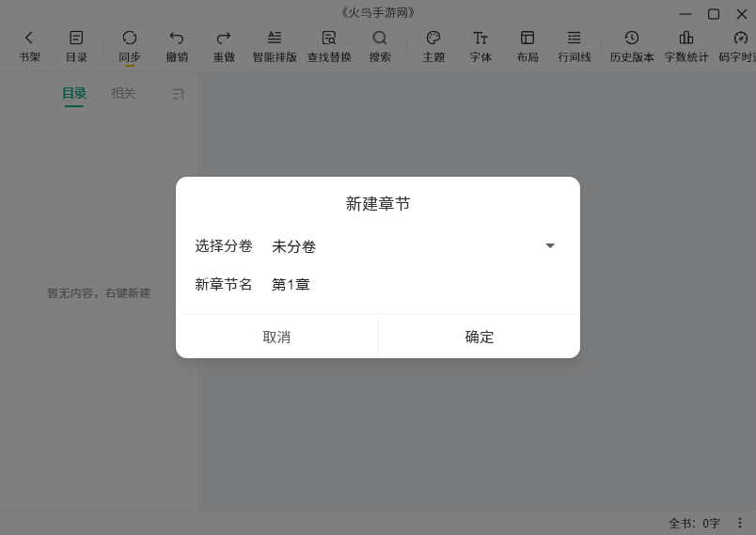Open the 搜索 search tool
This screenshot has height=535, width=756.
[x=380, y=47]
